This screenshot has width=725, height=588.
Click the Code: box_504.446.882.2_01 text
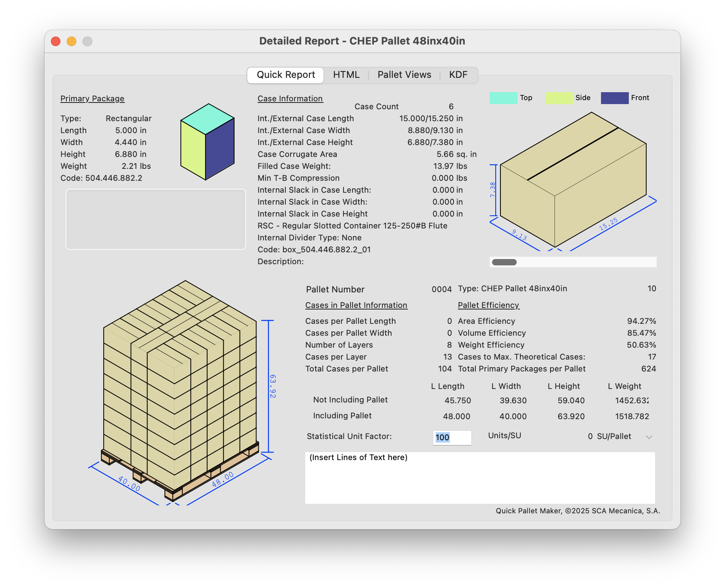click(x=314, y=250)
